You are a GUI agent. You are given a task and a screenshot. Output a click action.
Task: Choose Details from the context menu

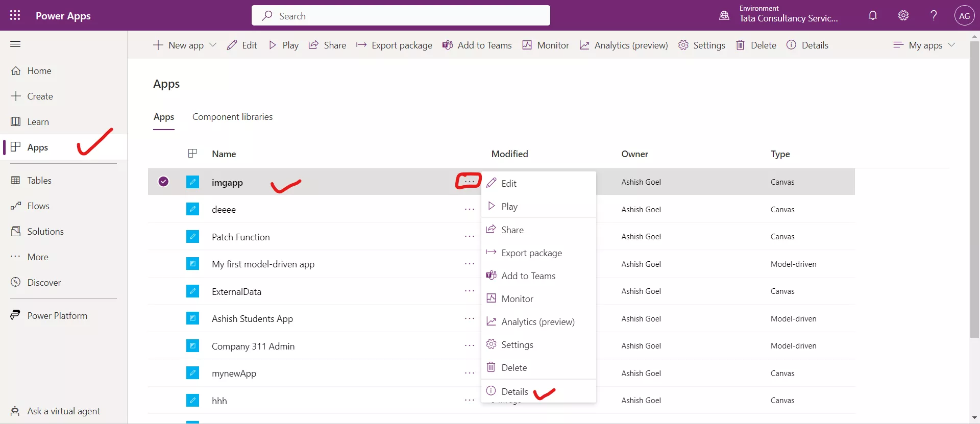coord(514,391)
